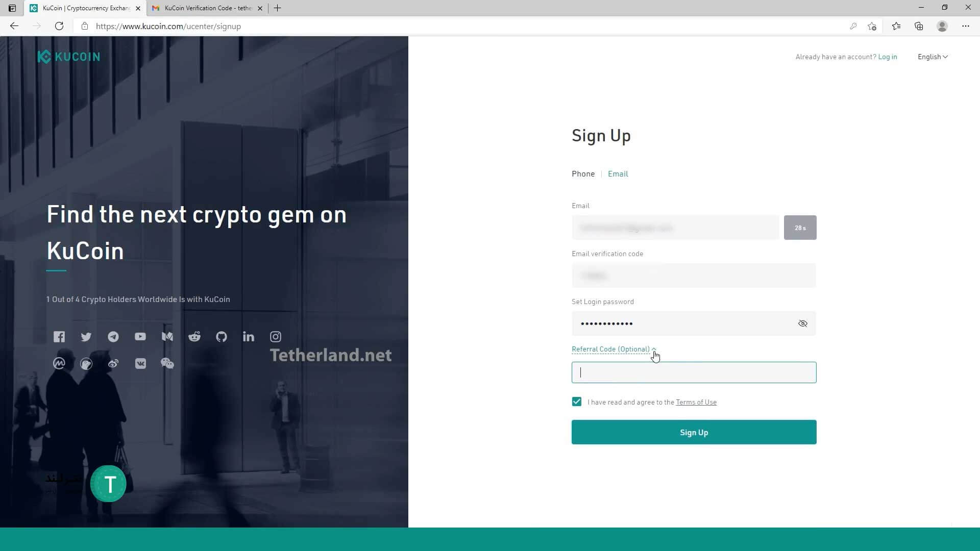Click the Telegram social media icon
This screenshot has height=551, width=980.
tap(113, 336)
